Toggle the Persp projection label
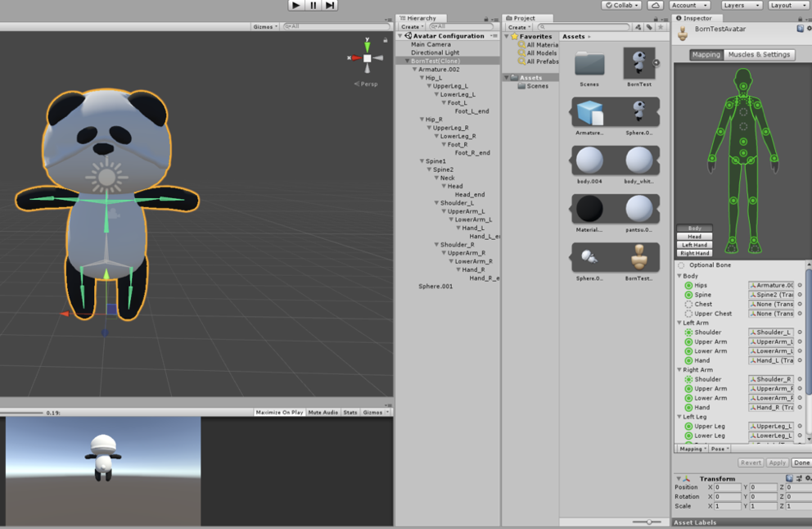812x529 pixels. point(367,84)
